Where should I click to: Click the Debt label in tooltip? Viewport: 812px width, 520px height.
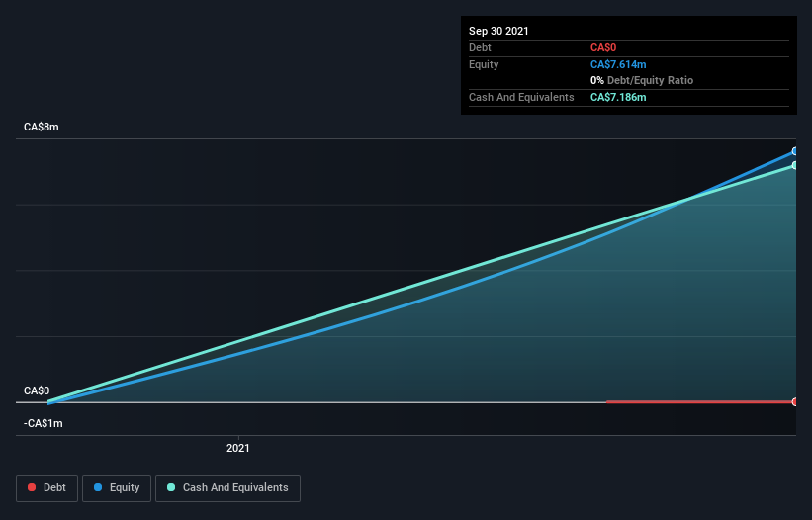coord(480,47)
